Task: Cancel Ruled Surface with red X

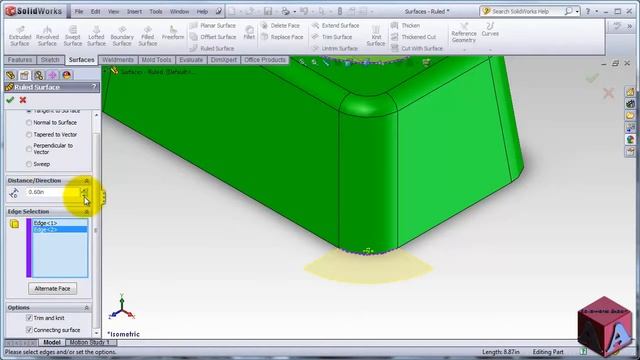Action: (x=23, y=100)
